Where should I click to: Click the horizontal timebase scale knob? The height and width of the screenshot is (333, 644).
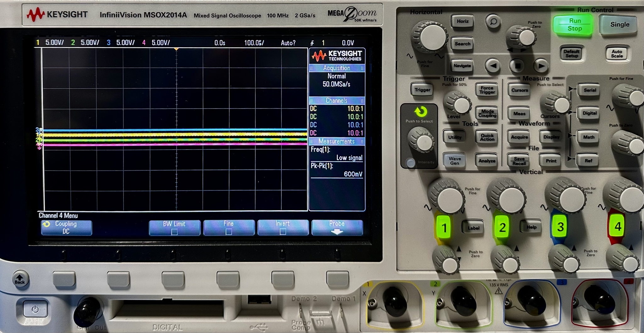[x=432, y=37]
